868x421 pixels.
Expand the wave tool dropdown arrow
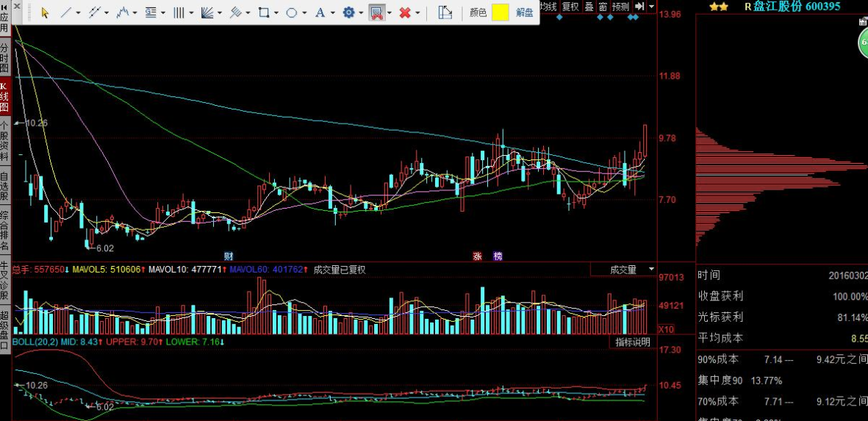pyautogui.click(x=134, y=12)
